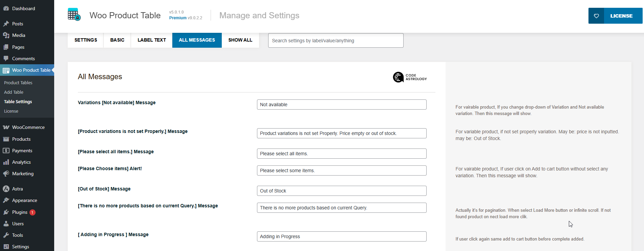644x251 pixels.
Task: Open the Dashboard link
Action: pyautogui.click(x=23, y=8)
